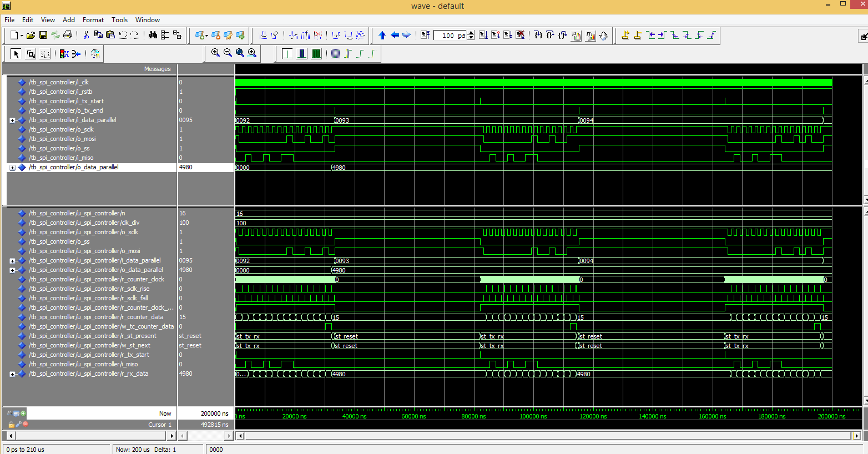This screenshot has height=454, width=868.
Task: Open the New file dropdown arrow
Action: pos(22,36)
